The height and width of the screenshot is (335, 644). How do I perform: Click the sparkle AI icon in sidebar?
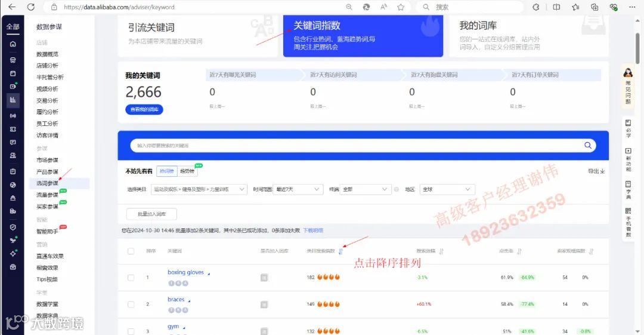click(x=13, y=254)
